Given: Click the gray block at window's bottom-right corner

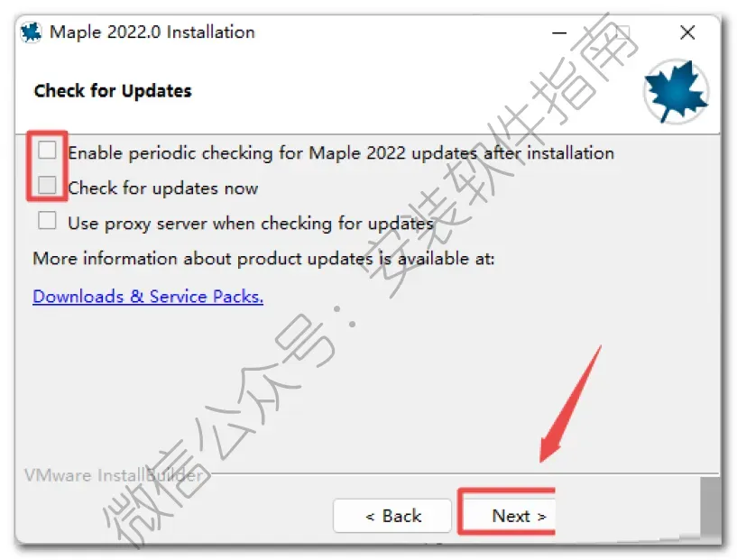Looking at the screenshot, I should [x=710, y=506].
